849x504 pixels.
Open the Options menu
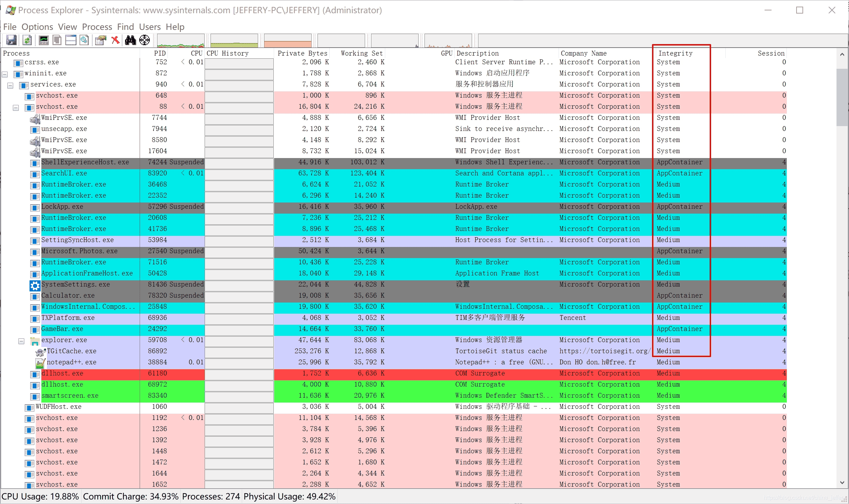pos(37,27)
